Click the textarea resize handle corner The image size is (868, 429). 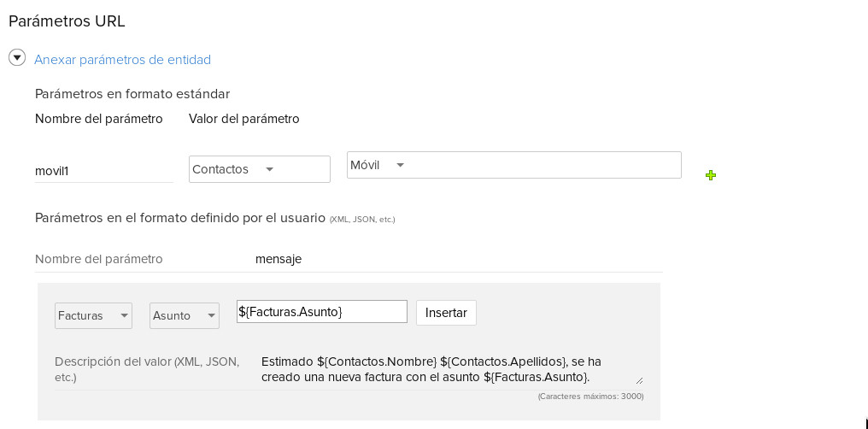point(639,380)
